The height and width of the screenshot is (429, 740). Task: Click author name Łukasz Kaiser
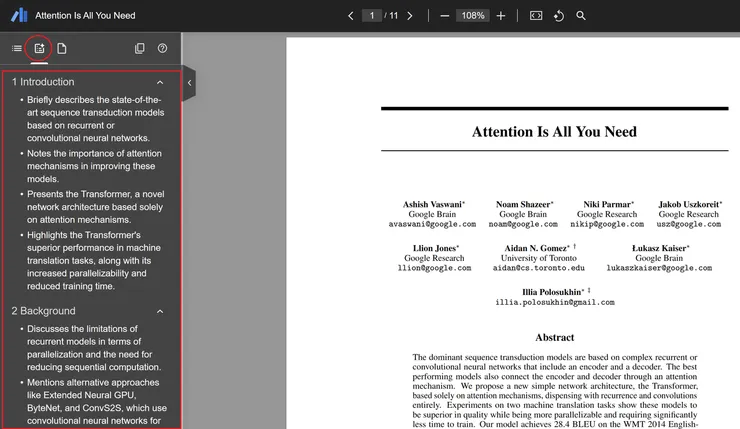(x=661, y=248)
